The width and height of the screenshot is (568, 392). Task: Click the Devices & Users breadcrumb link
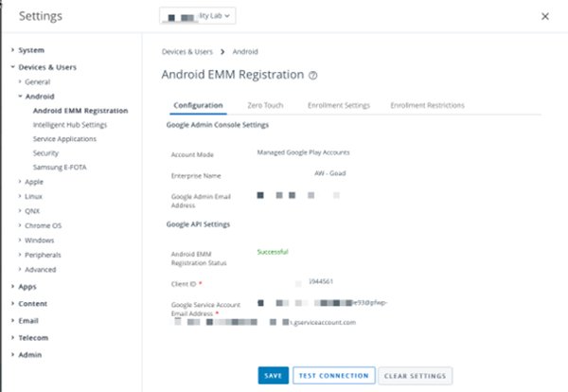(185, 51)
